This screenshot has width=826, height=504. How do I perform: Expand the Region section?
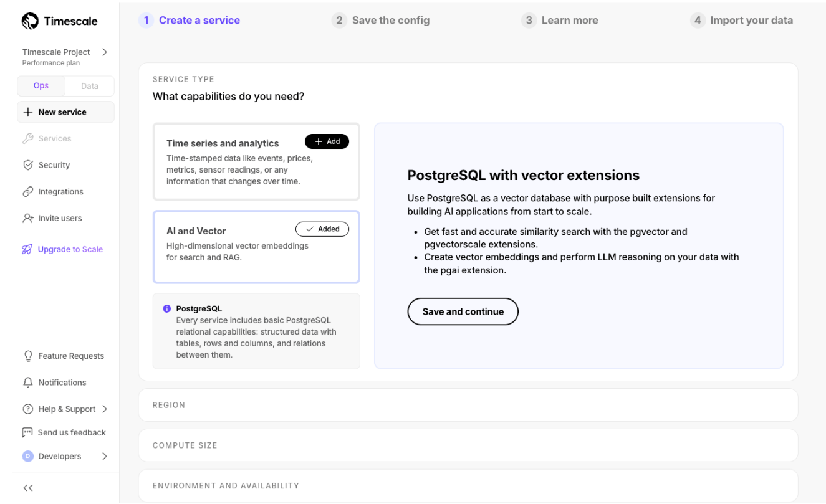[468, 405]
